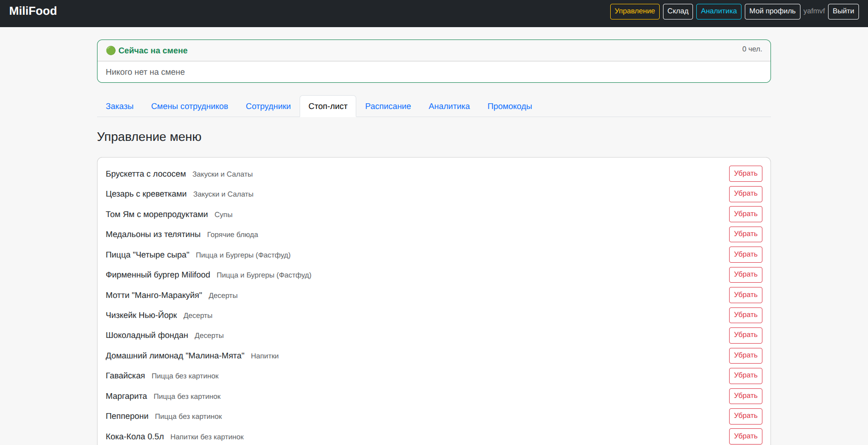868x445 pixels.
Task: Switch to the Промокоды tab
Action: click(x=510, y=106)
